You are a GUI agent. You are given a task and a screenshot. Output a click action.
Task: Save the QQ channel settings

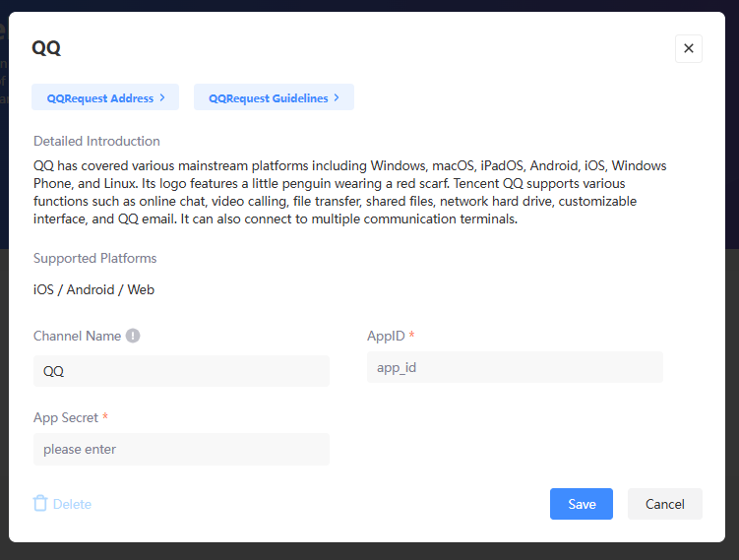582,504
